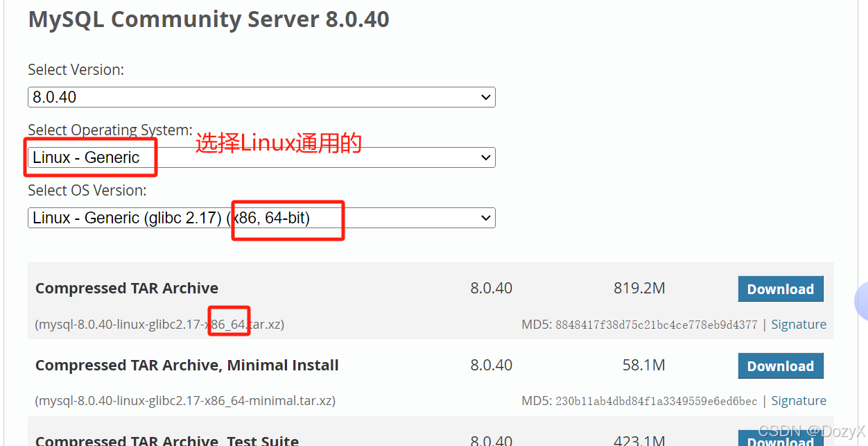Viewport: 868px width, 446px height.
Task: Select the Compressed TAR Archive title text
Action: coord(127,288)
